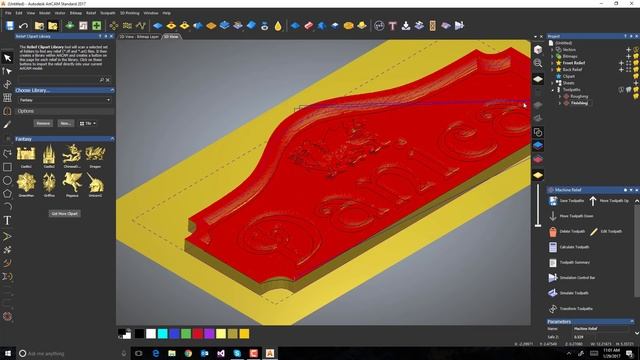Screen dimensions: 640x360
Task: Pin the Relief Clipart Library panel
Action: click(x=106, y=36)
